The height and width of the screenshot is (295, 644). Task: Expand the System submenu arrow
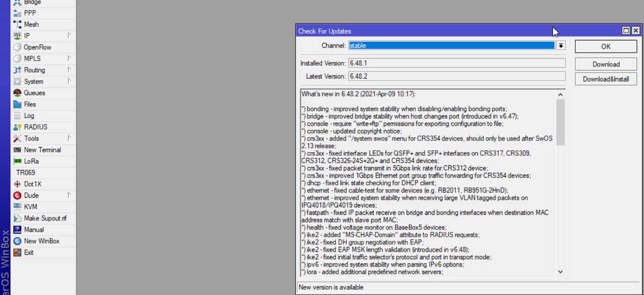coord(69,81)
